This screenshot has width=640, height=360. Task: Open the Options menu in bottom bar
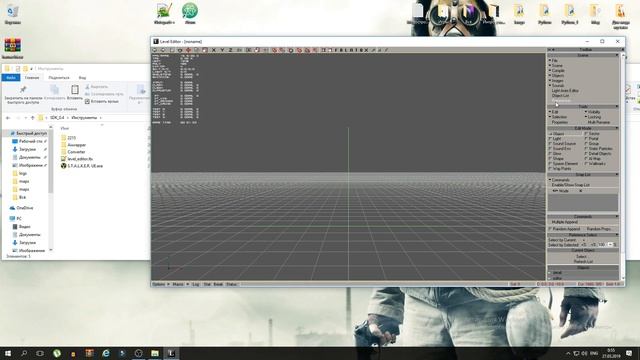pyautogui.click(x=160, y=284)
